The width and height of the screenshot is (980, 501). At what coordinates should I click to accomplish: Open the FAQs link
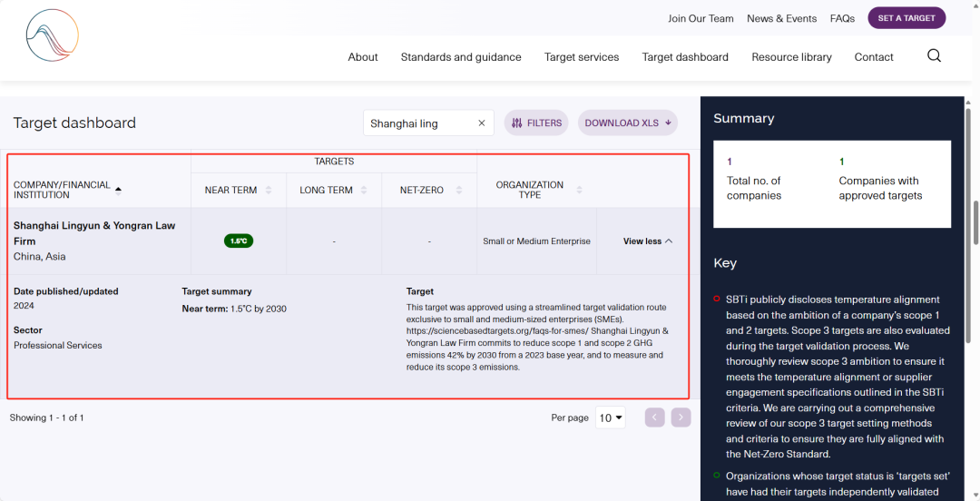pyautogui.click(x=842, y=18)
